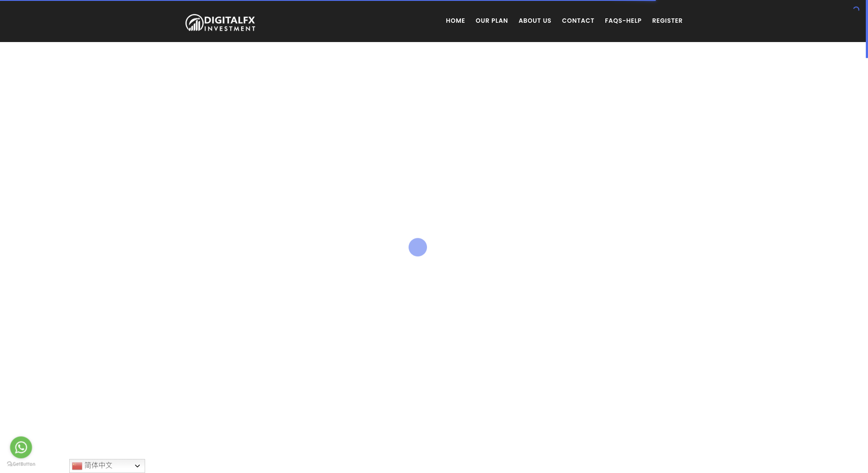This screenshot has height=473, width=868.
Task: Open the OUR PLAN menu item
Action: [491, 21]
